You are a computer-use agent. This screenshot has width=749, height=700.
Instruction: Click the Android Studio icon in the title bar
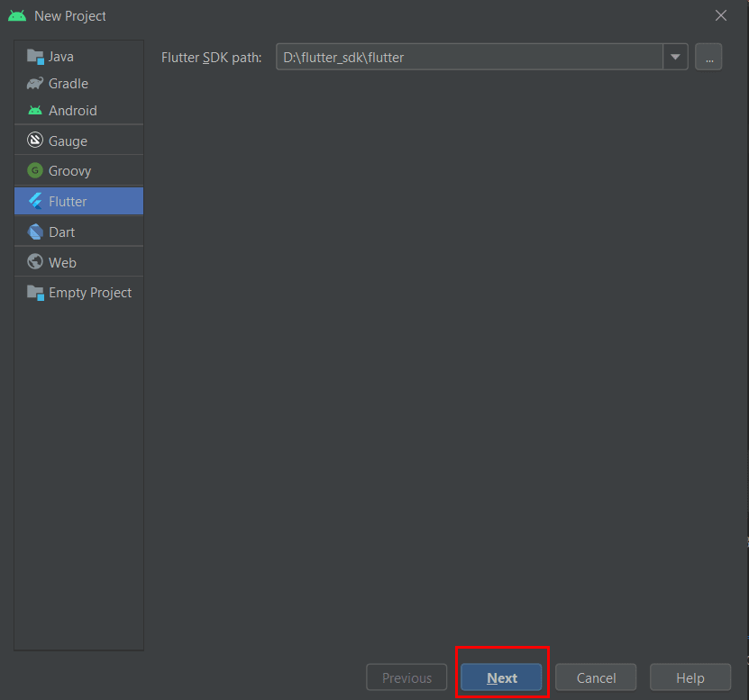point(17,15)
